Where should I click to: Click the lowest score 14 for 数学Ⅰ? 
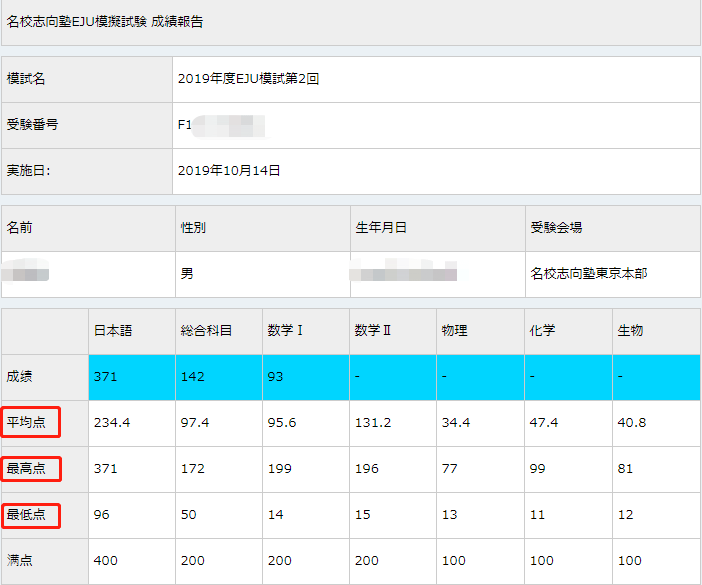click(x=275, y=515)
